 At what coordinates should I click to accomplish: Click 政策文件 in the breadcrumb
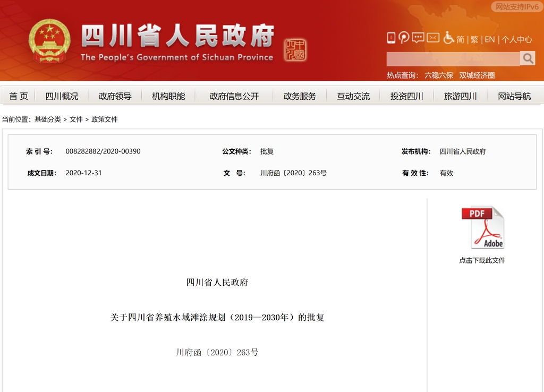(x=105, y=120)
